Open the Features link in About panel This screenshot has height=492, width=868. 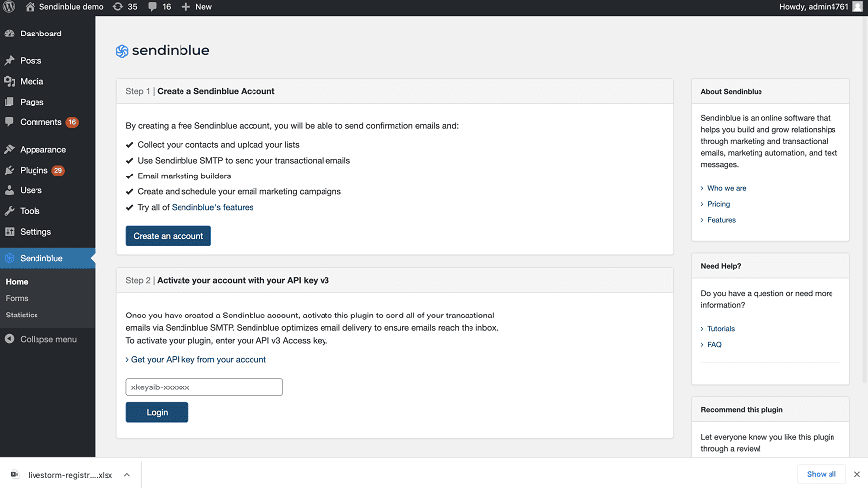(x=721, y=220)
